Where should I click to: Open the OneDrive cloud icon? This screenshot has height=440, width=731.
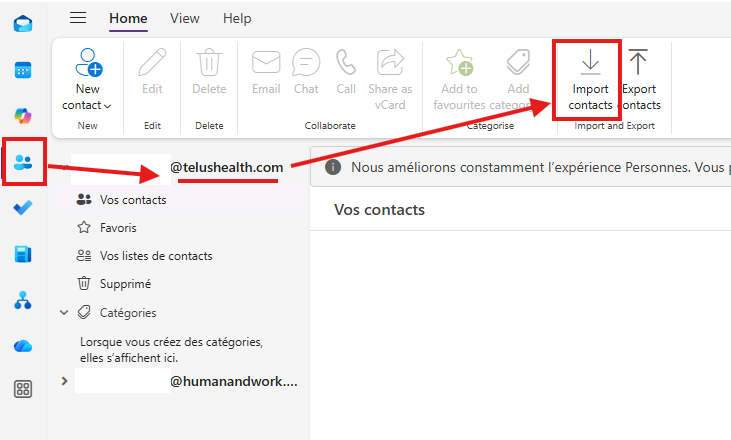click(x=23, y=346)
